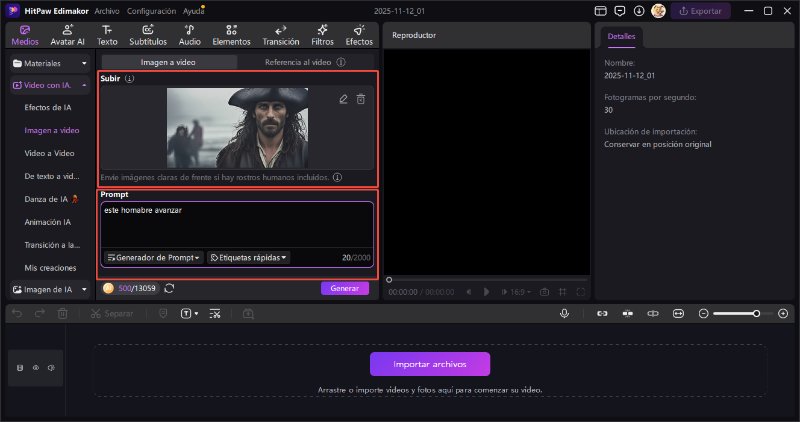This screenshot has width=800, height=422.
Task: Toggle track visibility eye icon
Action: point(36,367)
